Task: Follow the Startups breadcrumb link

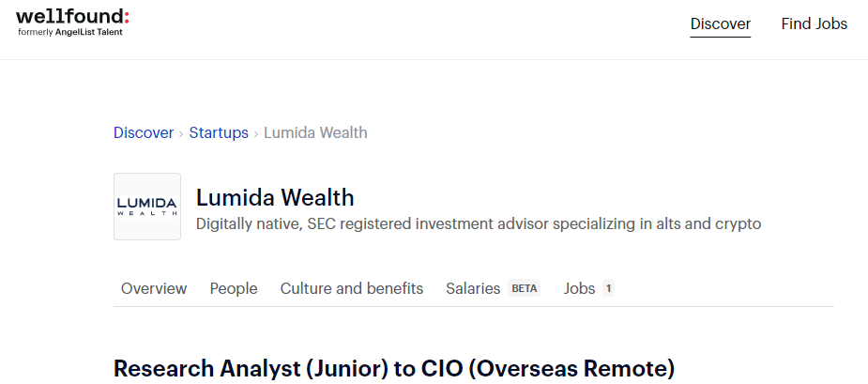Action: [219, 132]
